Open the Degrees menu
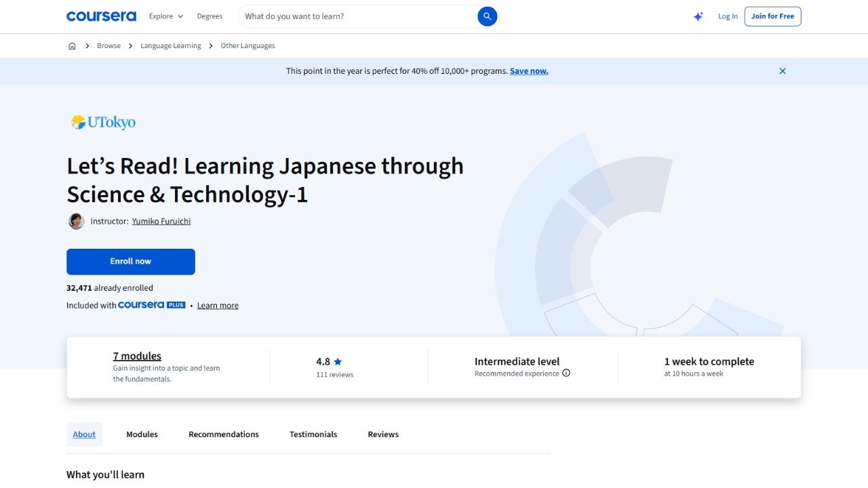The height and width of the screenshot is (488, 868). click(210, 16)
